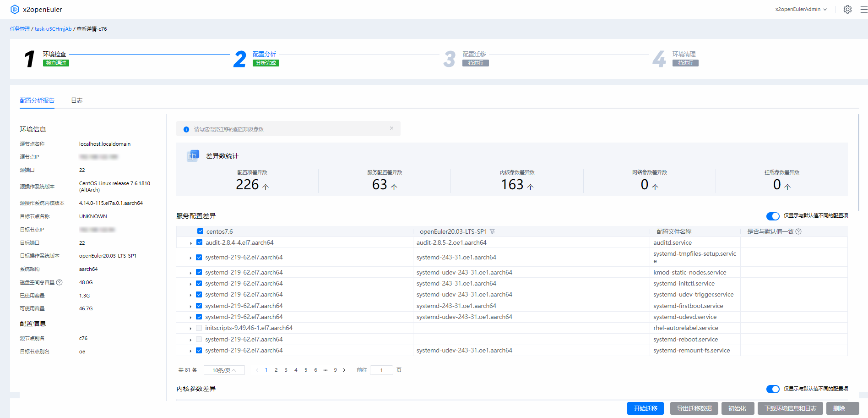This screenshot has height=418, width=868.
Task: Open the x2openEulerAdmin user dropdown
Action: (x=801, y=9)
